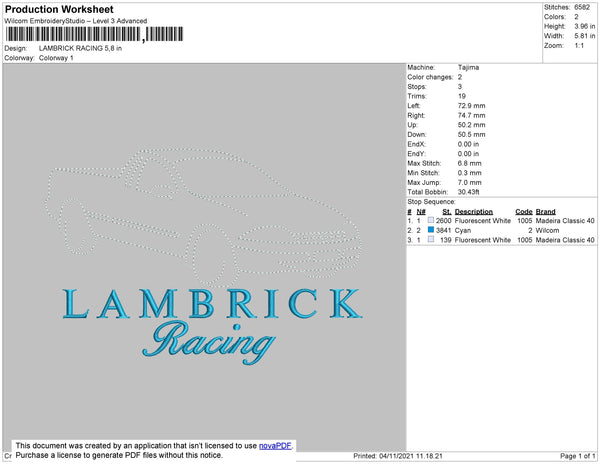The height and width of the screenshot is (464, 600).
Task: Click the Machine value Tajima
Action: click(x=468, y=67)
